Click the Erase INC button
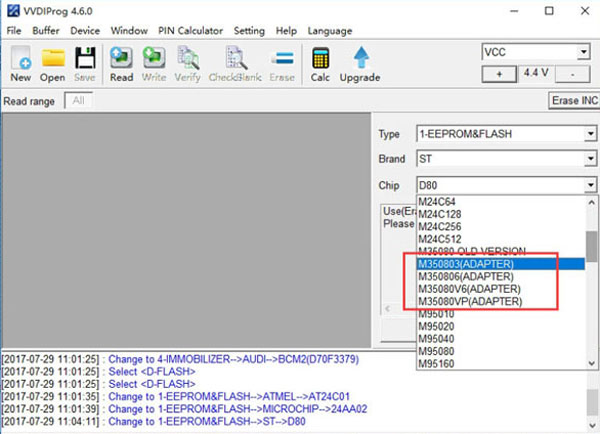600x434 pixels. pyautogui.click(x=574, y=100)
